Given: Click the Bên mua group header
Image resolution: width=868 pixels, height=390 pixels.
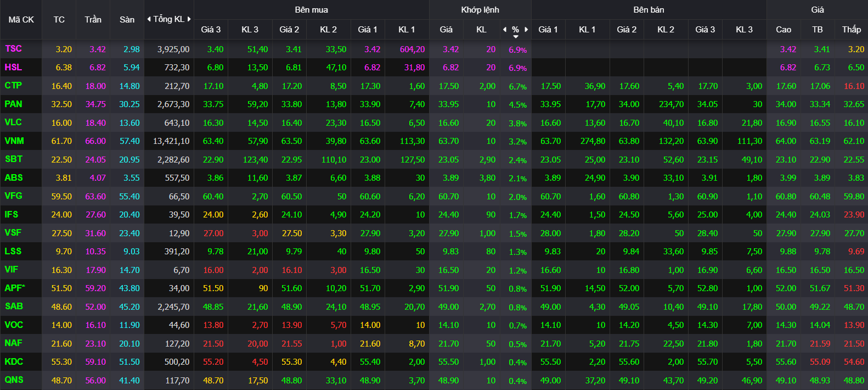Looking at the screenshot, I should click(312, 10).
